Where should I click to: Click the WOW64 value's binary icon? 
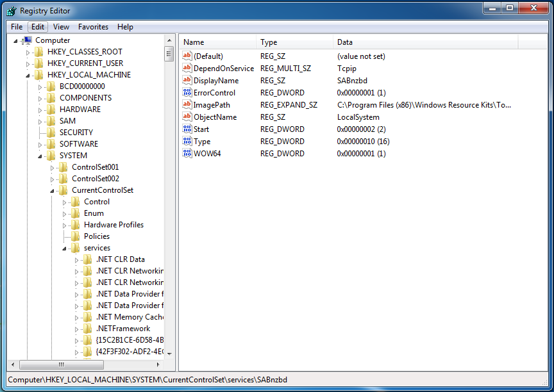tap(187, 153)
